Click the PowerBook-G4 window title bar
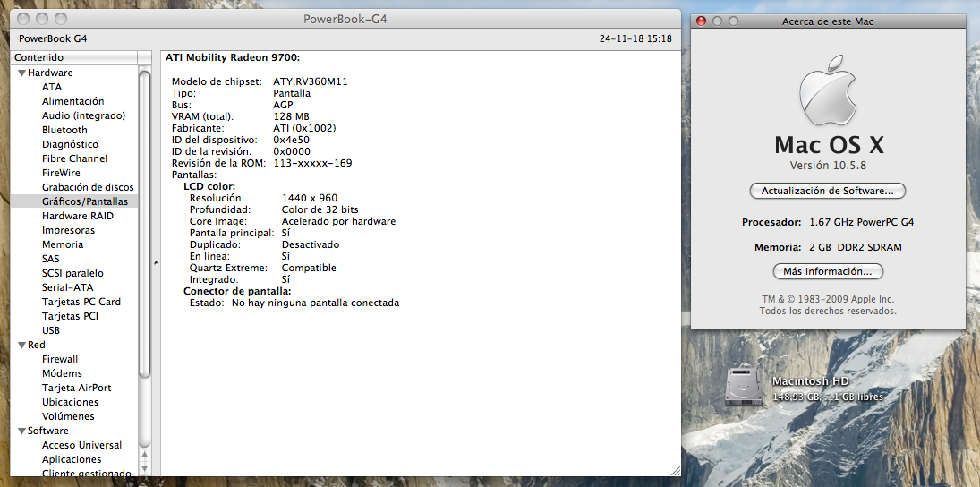Screen dimensions: 980x487 345,19
